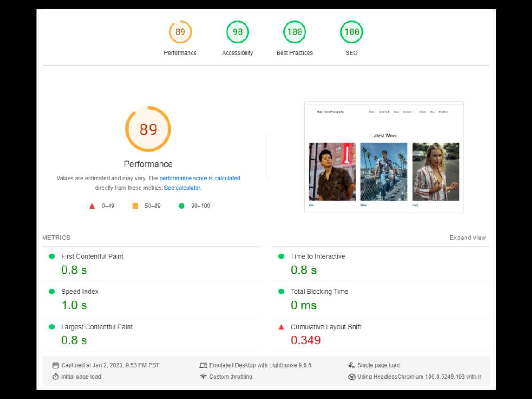Viewport: 532px width, 399px height.
Task: Click the stopwatch icon beside Initial page load
Action: click(x=55, y=377)
